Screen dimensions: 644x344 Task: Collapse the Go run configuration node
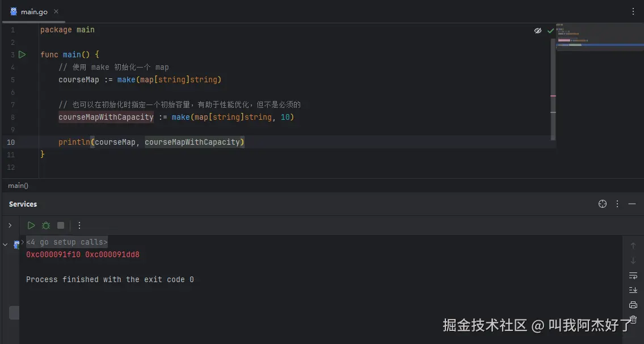(x=5, y=245)
